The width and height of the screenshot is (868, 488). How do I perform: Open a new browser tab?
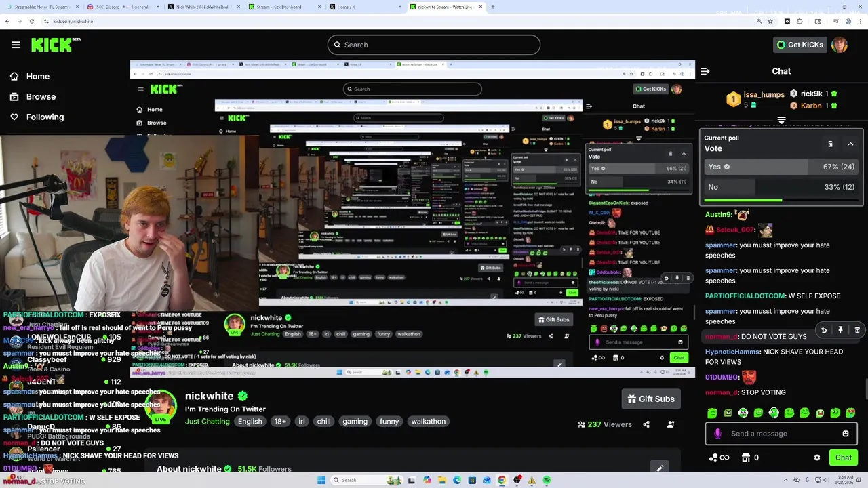pyautogui.click(x=493, y=7)
